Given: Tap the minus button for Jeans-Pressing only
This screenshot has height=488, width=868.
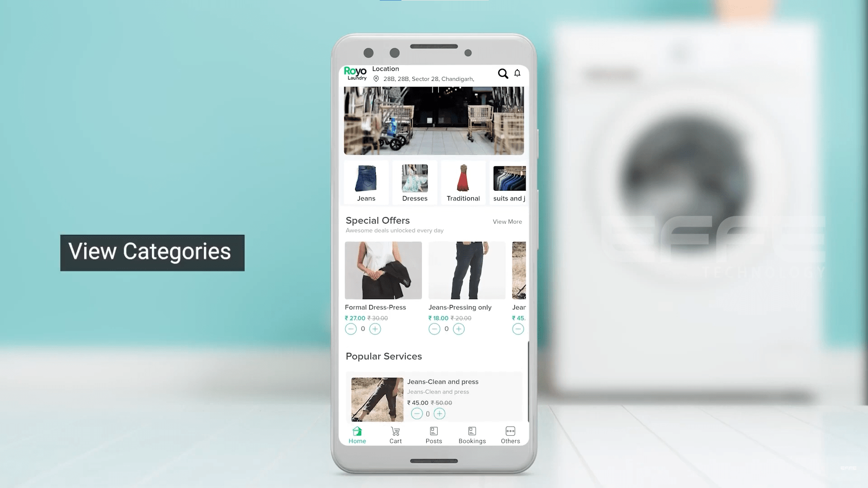Looking at the screenshot, I should (x=434, y=328).
